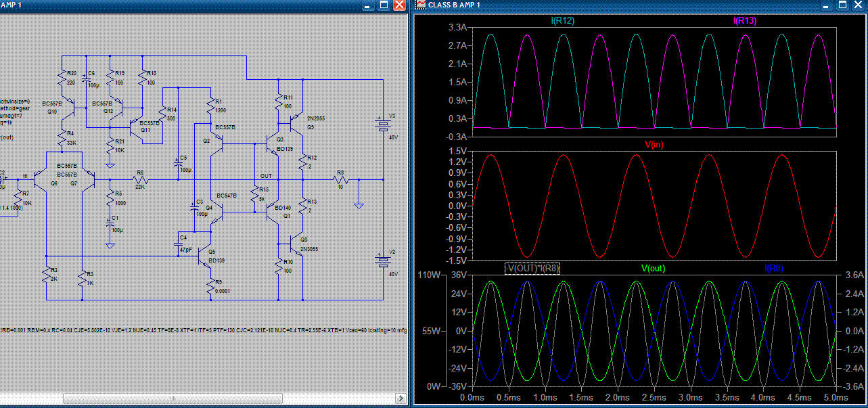The height and width of the screenshot is (408, 868).
Task: Click the OUT net label in schematic
Action: pos(266,176)
